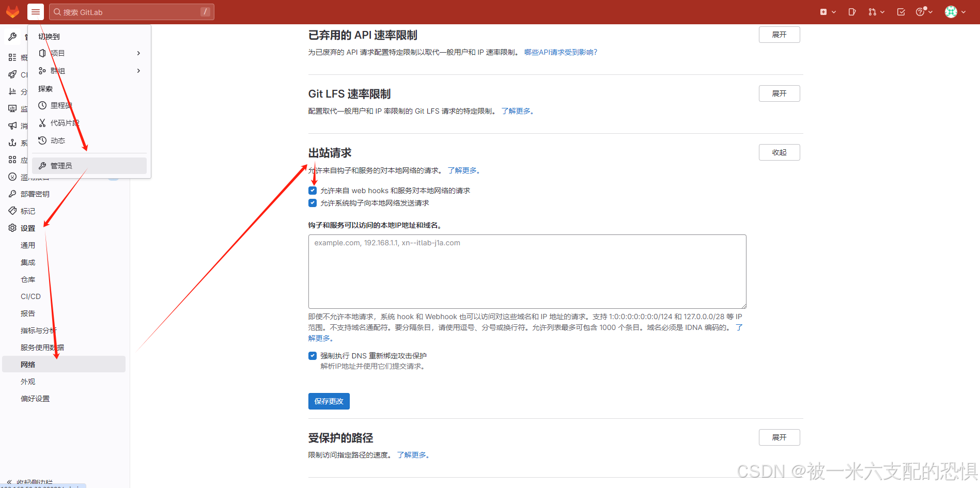Open the help question mark menu

(x=924, y=12)
